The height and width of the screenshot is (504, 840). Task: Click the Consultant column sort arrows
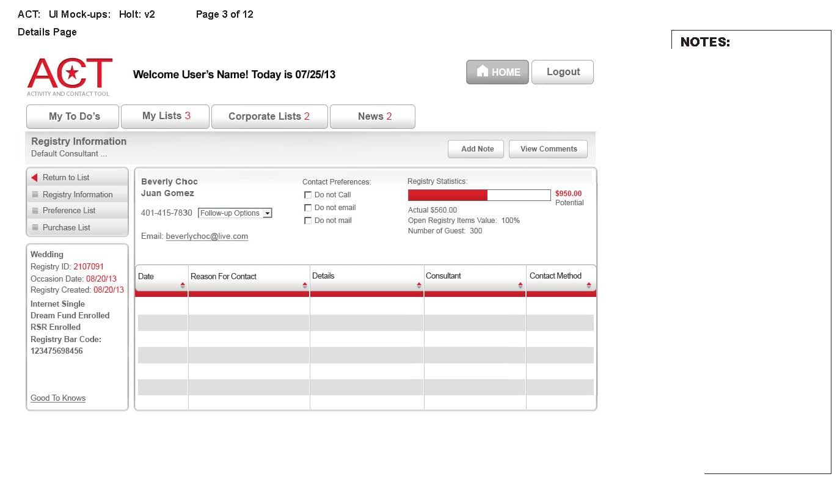(x=520, y=285)
